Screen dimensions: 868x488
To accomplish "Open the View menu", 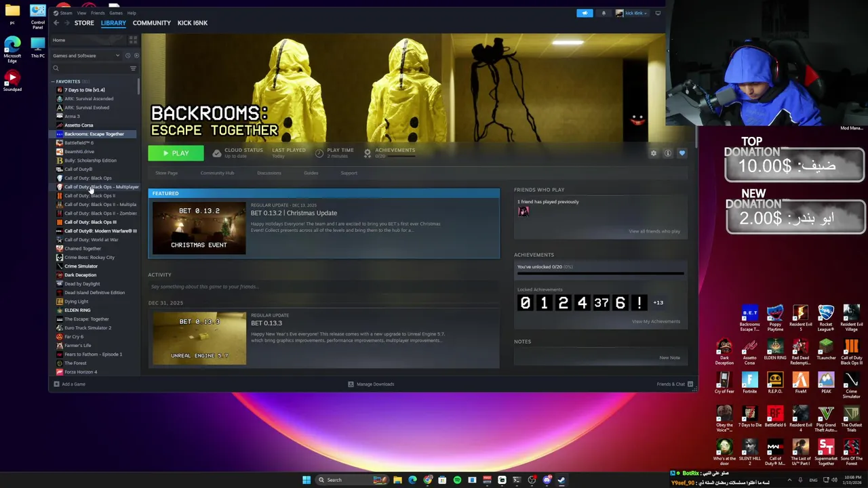I will pos(81,13).
